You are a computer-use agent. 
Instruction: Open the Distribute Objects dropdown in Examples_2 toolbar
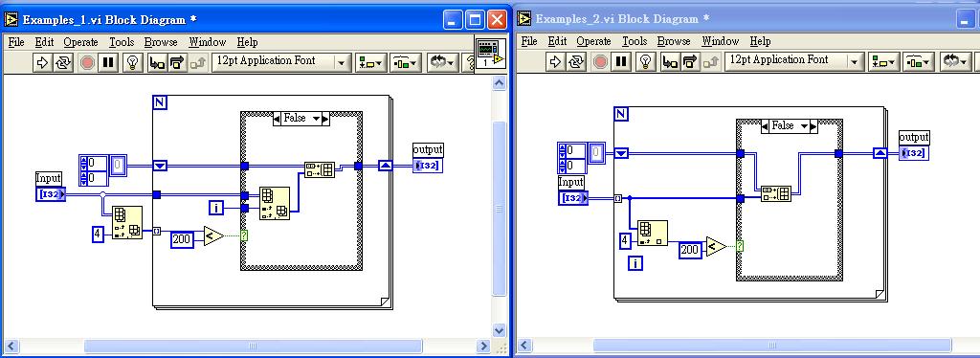click(918, 61)
